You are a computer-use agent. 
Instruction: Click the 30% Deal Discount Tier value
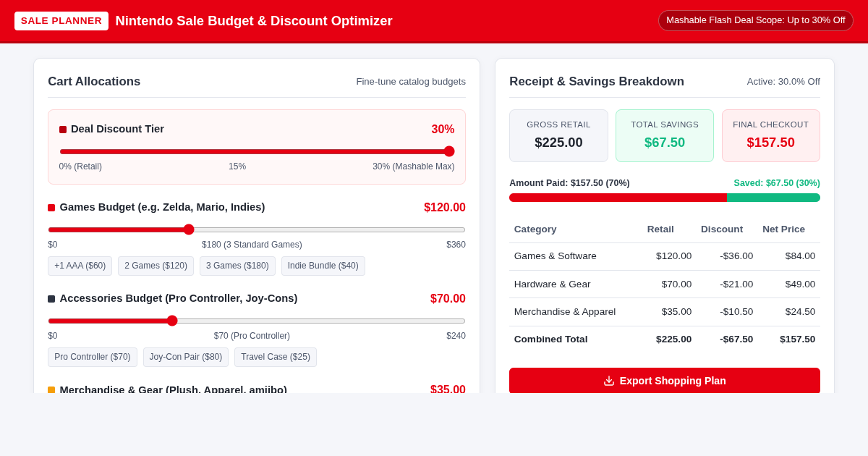[443, 130]
